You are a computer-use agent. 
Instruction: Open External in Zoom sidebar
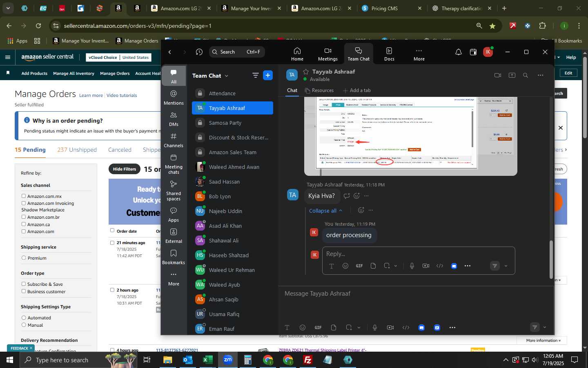[174, 236]
